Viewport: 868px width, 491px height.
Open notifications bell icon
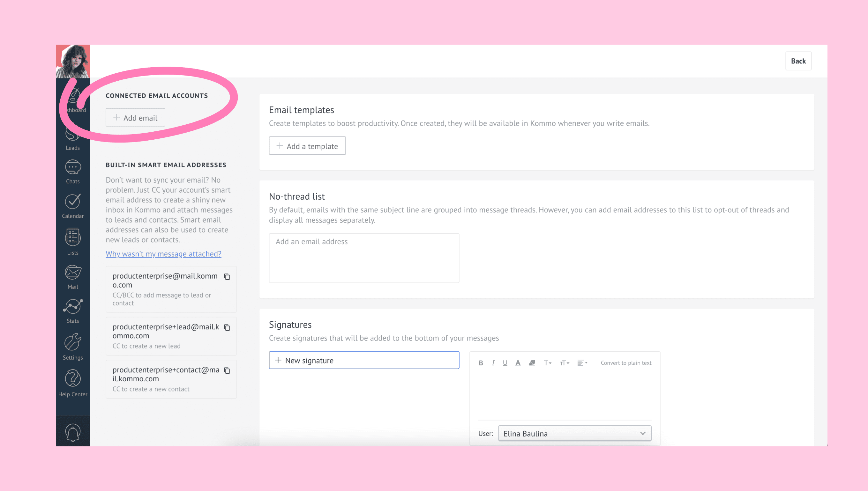(72, 433)
